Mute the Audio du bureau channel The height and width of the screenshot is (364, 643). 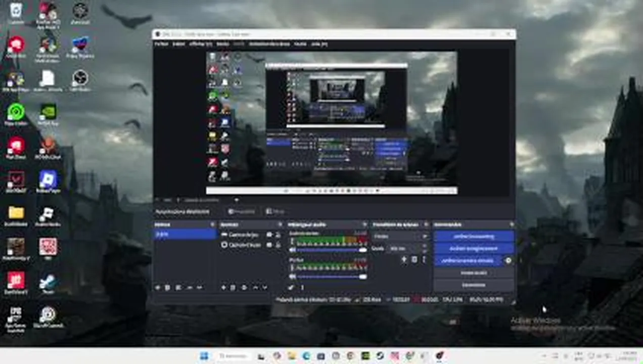pyautogui.click(x=292, y=250)
